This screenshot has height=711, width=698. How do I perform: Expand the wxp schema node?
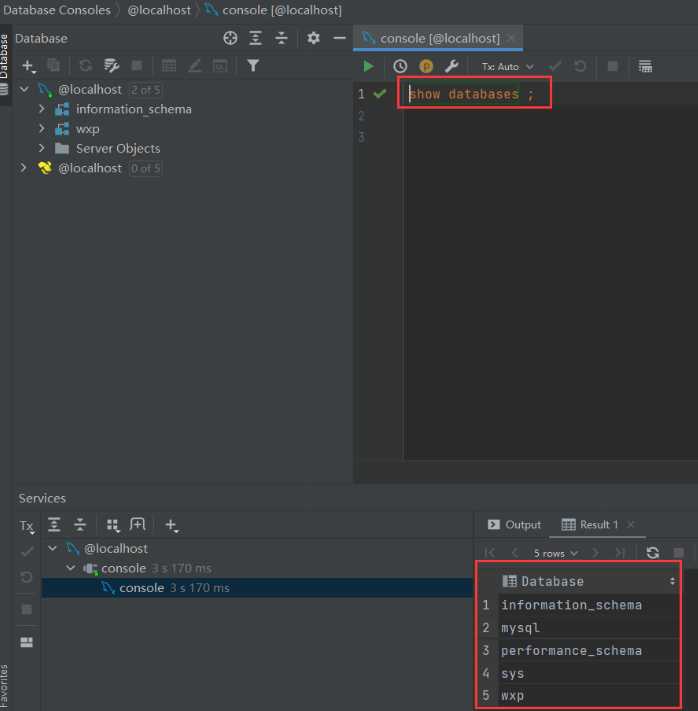42,128
